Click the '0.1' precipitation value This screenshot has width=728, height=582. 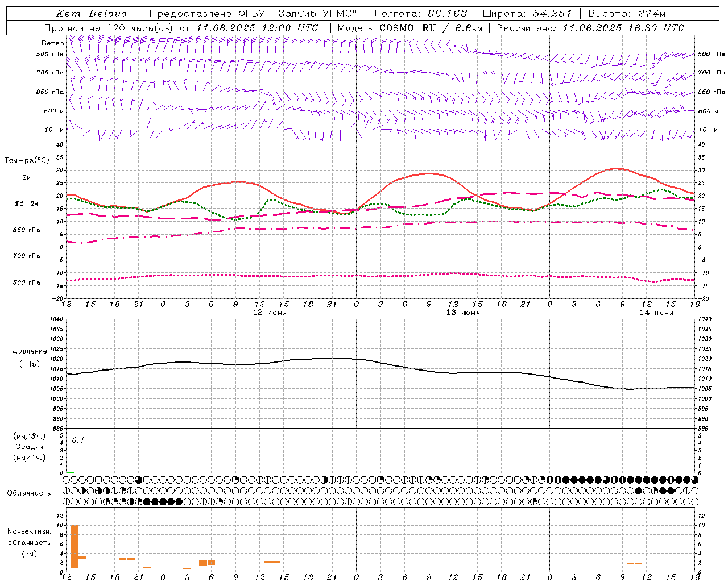pyautogui.click(x=78, y=440)
